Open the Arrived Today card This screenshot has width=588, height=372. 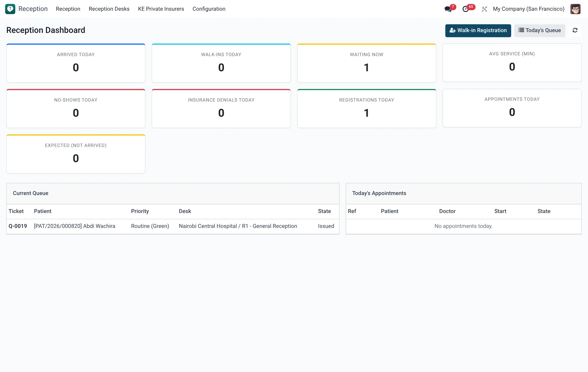click(76, 63)
